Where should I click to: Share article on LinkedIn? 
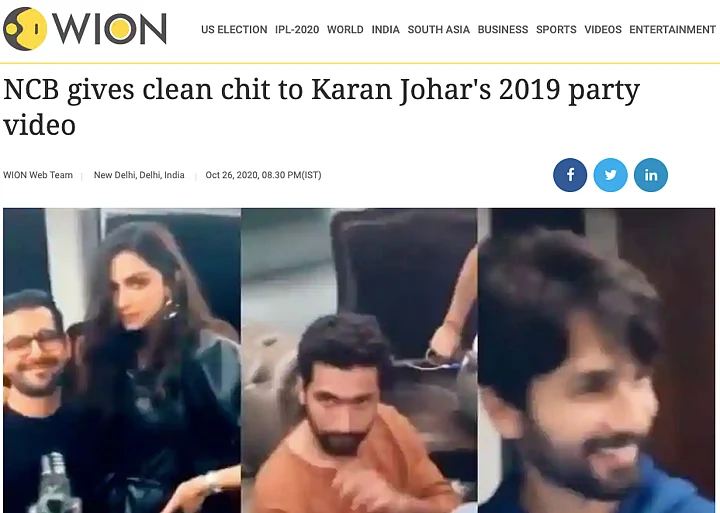[651, 175]
